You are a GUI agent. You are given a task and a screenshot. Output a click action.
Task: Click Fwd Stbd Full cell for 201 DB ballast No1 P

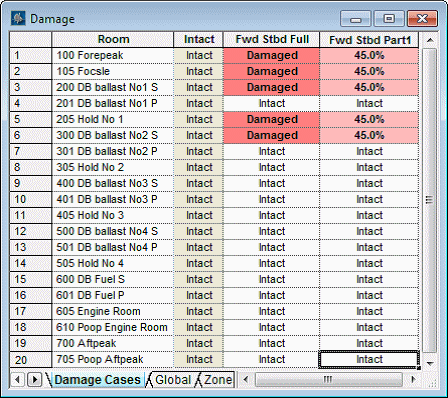(x=272, y=103)
